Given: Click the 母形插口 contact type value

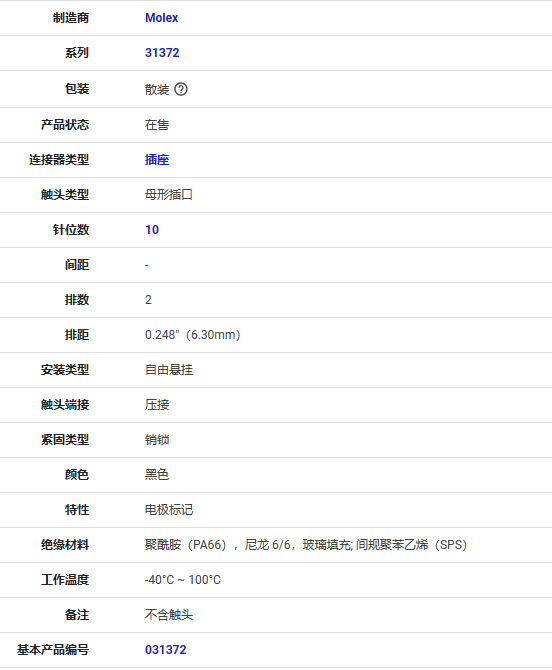Looking at the screenshot, I should coord(169,195).
